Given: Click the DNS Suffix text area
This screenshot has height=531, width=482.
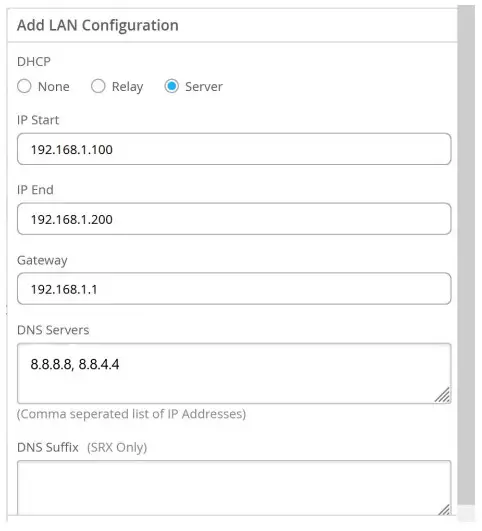Looking at the screenshot, I should pyautogui.click(x=234, y=488).
